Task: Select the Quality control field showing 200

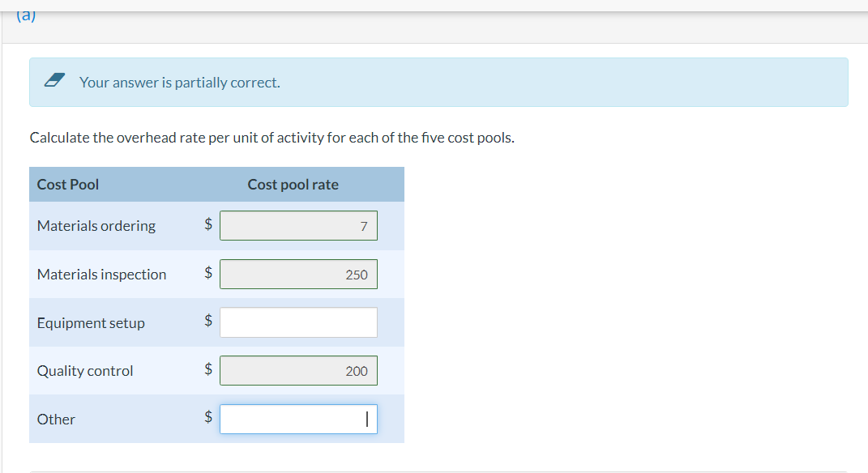Action: [x=298, y=370]
